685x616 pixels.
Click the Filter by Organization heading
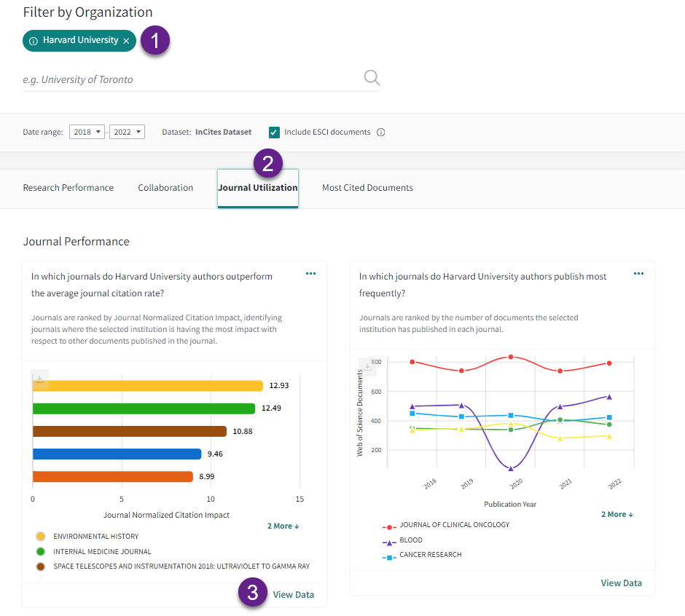click(x=87, y=12)
